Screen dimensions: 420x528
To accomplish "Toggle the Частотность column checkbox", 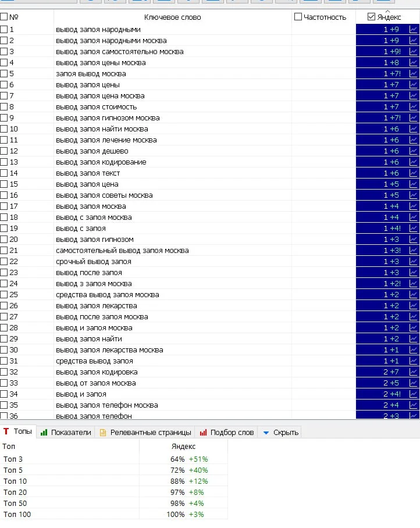I will point(298,17).
